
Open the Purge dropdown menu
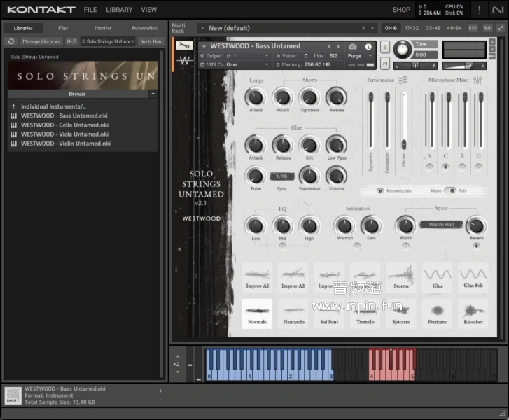(357, 55)
